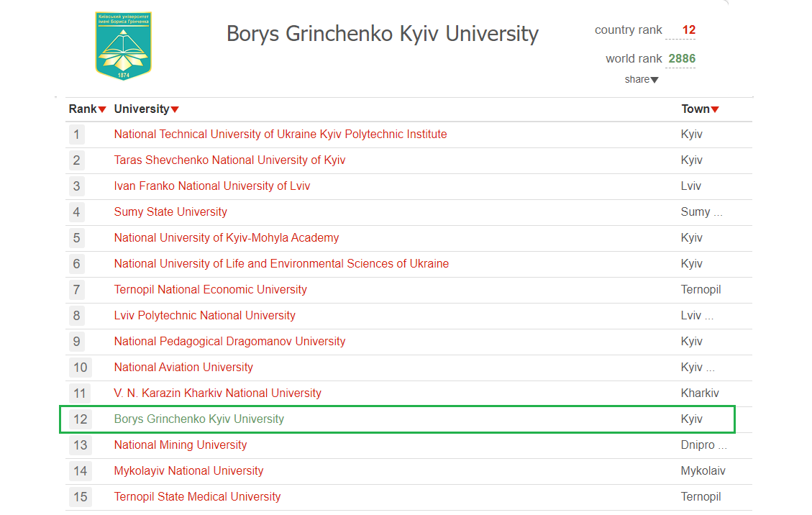Open Taras Shevchenko National University link
The height and width of the screenshot is (515, 812).
229,160
